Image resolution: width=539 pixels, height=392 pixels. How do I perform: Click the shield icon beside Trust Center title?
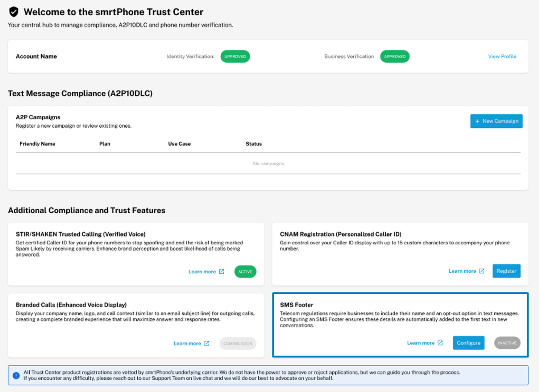[14, 12]
